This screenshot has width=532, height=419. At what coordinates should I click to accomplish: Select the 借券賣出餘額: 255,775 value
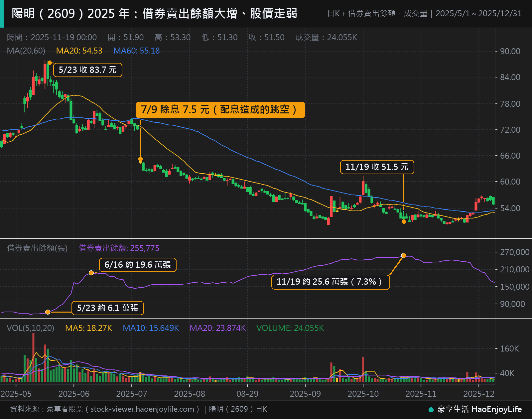click(119, 248)
